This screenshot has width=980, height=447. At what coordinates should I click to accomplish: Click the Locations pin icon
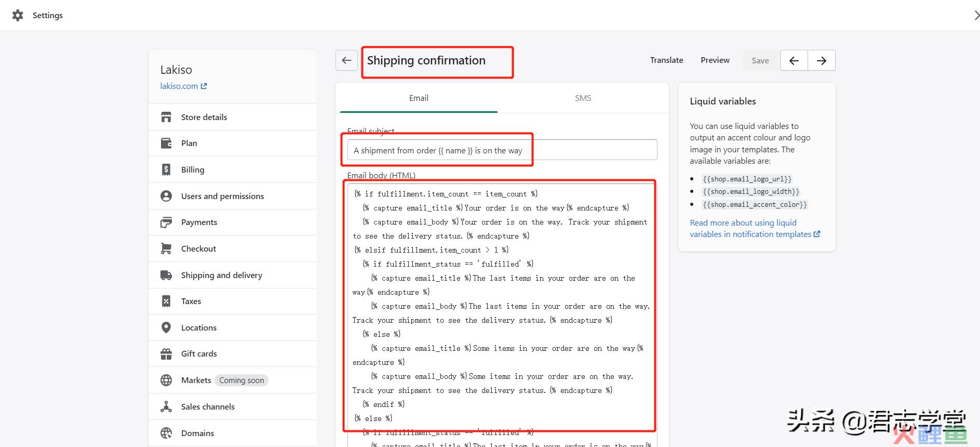(166, 327)
